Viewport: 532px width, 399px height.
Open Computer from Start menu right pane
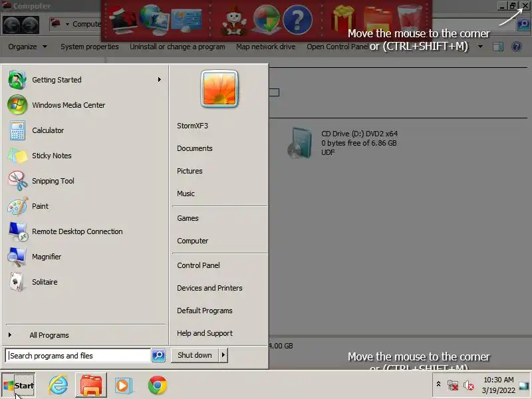tap(193, 241)
